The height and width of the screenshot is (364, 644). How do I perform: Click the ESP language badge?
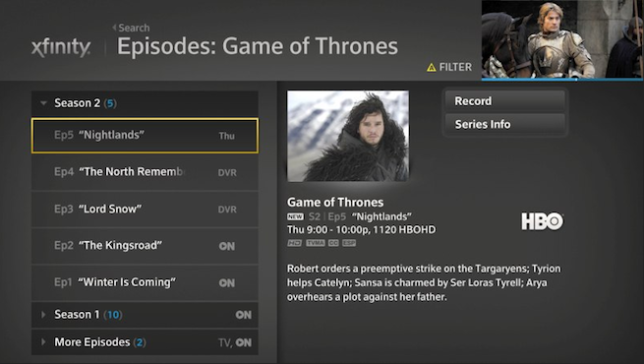pos(349,243)
